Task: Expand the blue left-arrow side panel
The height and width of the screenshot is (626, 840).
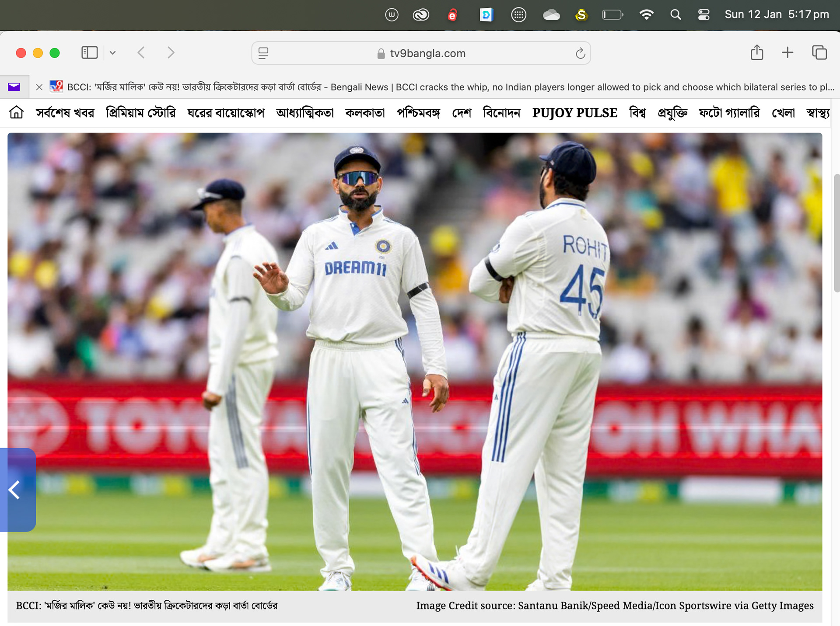Action: click(x=17, y=490)
